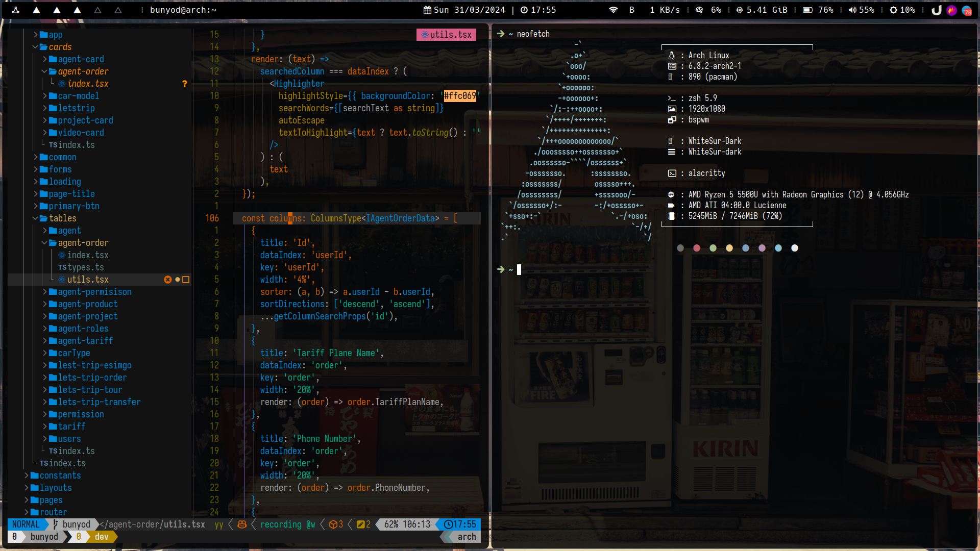Click the Wi-Fi status icon

[614, 10]
